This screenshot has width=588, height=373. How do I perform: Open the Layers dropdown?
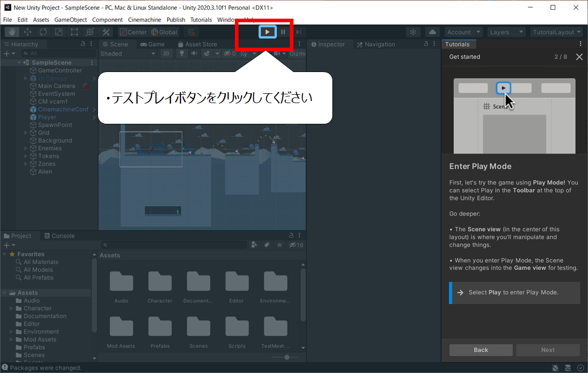point(506,32)
